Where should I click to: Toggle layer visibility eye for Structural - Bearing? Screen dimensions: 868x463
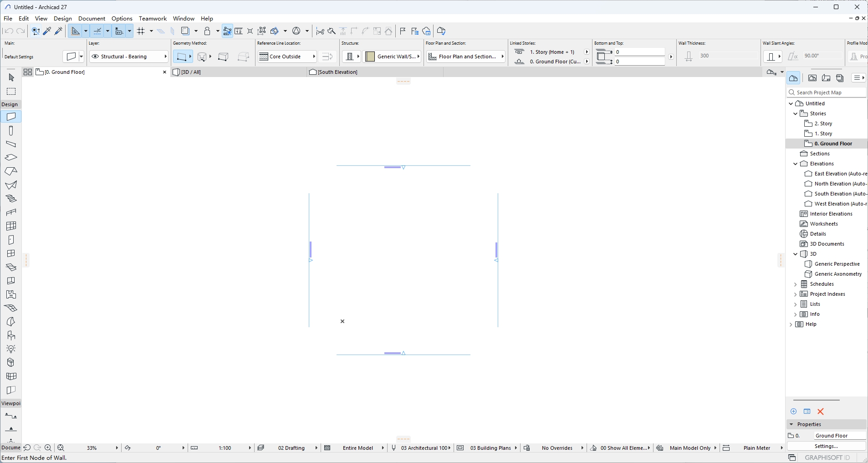click(95, 57)
